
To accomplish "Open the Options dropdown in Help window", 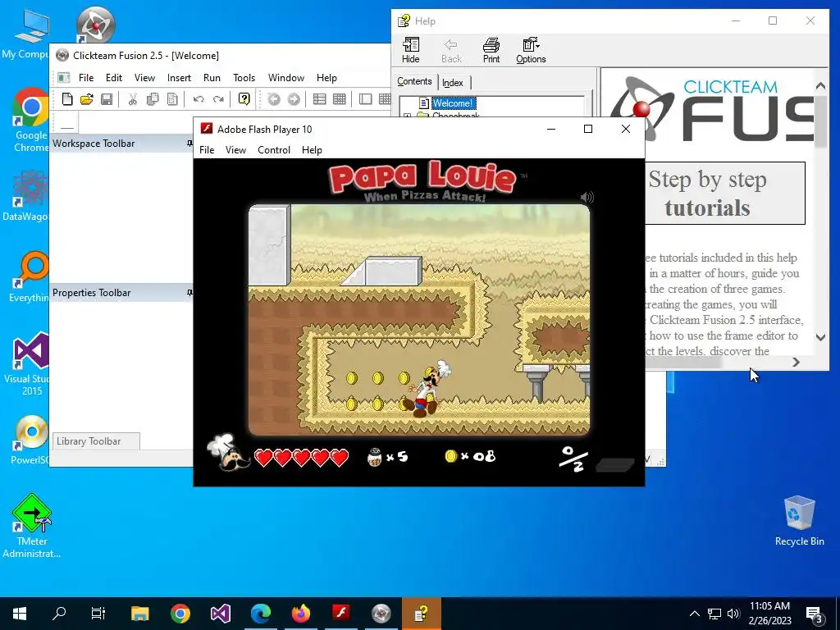I will click(x=531, y=51).
